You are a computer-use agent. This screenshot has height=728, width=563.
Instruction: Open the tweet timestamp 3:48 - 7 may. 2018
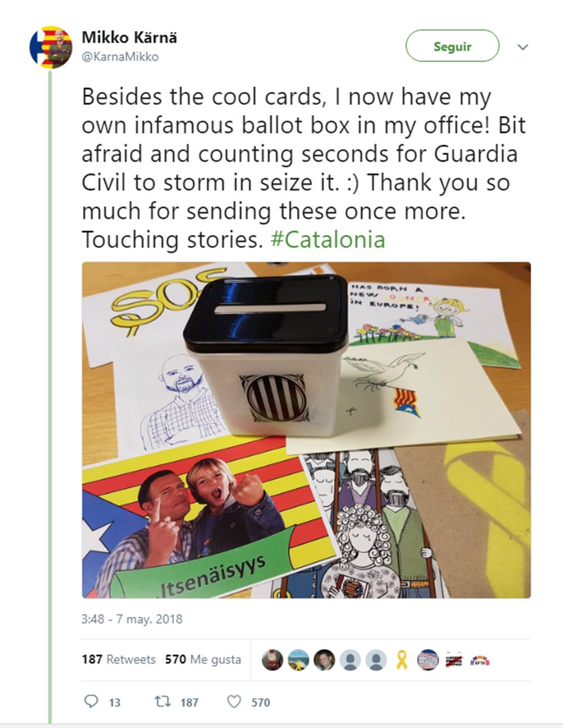[132, 619]
